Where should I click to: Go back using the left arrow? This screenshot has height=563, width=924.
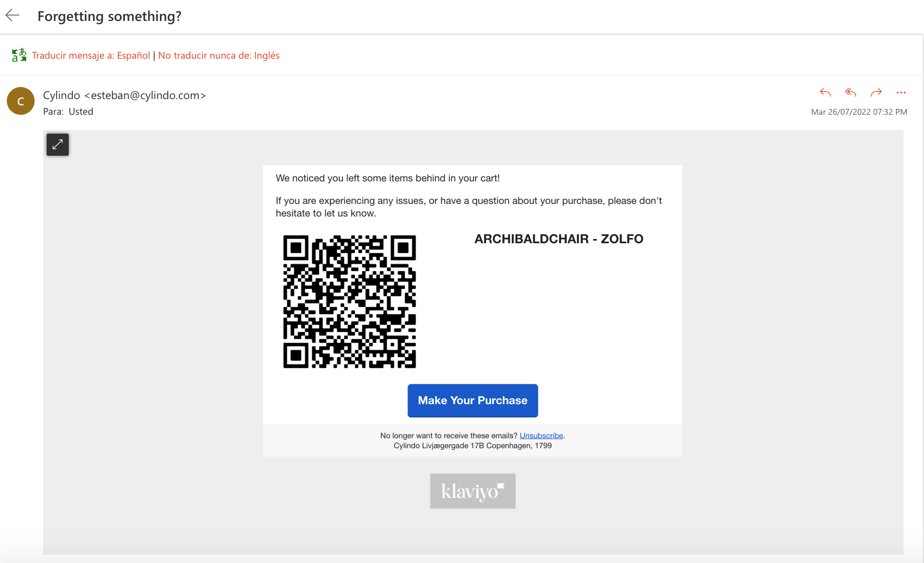13,16
